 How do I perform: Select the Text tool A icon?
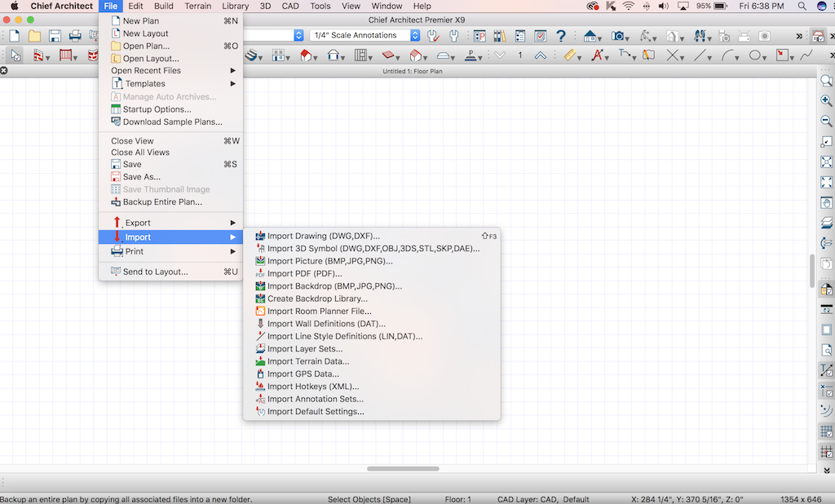coord(599,55)
